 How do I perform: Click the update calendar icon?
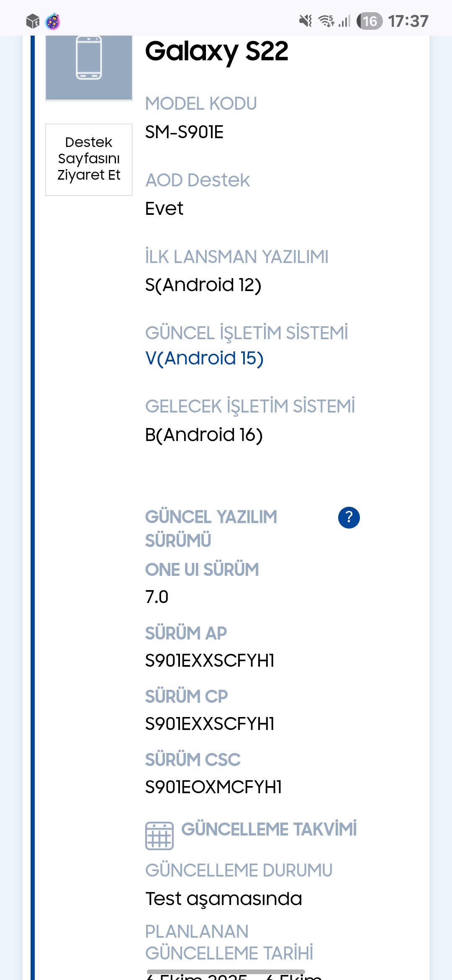[159, 836]
